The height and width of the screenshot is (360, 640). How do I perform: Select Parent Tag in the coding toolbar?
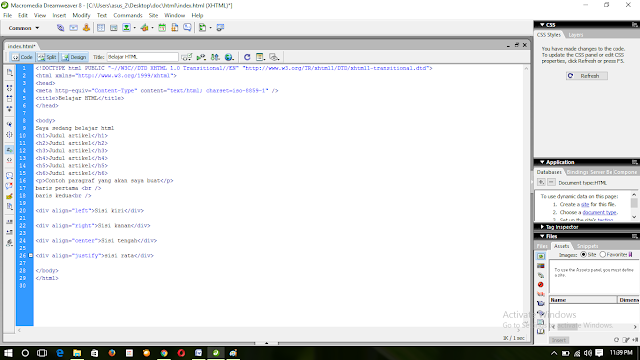[x=9, y=124]
